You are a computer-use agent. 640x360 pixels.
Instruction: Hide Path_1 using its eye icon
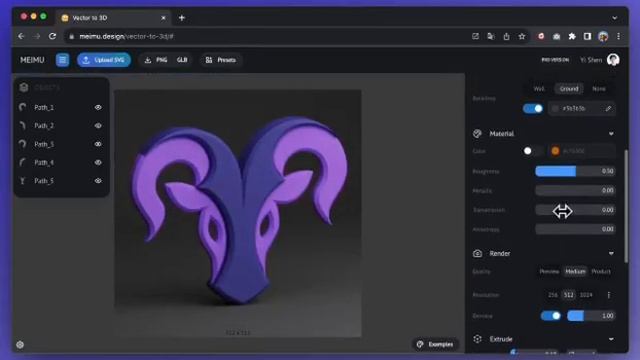pos(98,107)
